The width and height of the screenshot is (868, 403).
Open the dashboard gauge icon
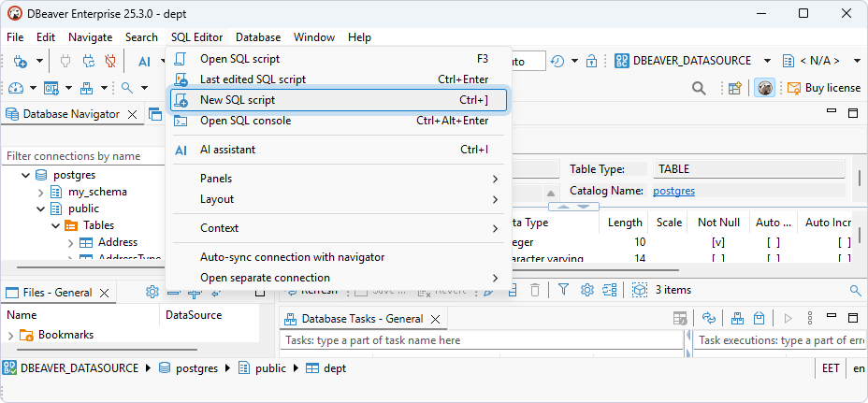pos(16,88)
